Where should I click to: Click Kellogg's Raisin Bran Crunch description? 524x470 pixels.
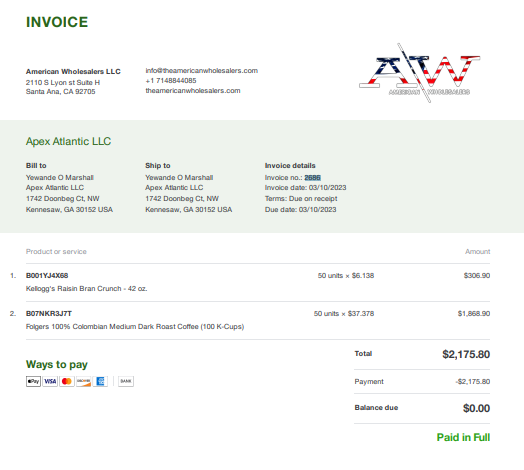(x=87, y=288)
